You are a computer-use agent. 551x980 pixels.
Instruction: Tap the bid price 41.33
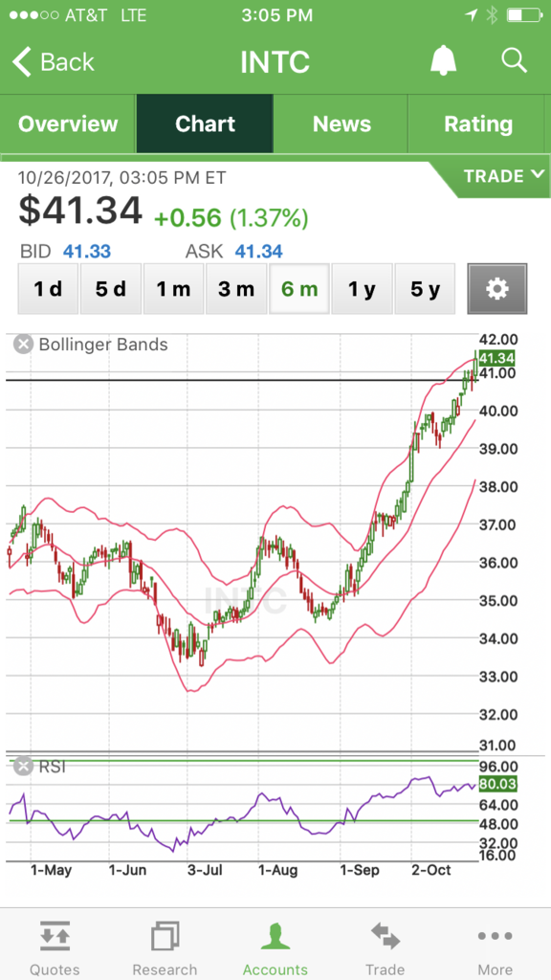pos(87,252)
